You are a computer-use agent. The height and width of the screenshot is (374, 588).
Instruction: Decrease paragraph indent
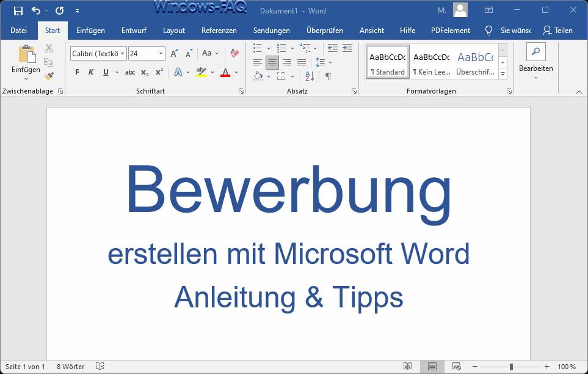point(333,48)
